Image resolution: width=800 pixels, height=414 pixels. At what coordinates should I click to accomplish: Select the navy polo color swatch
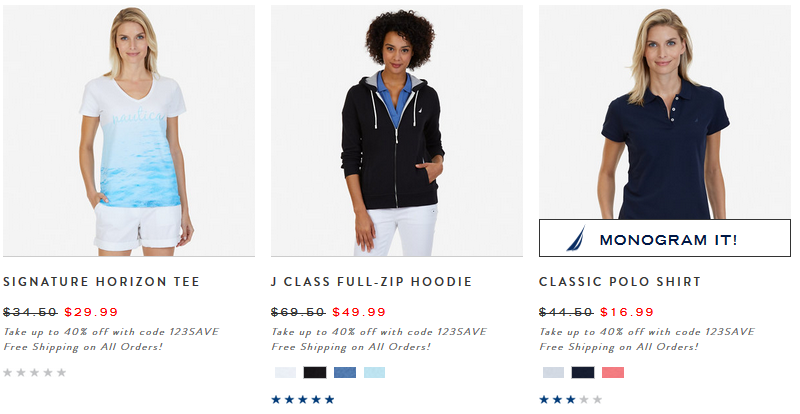pos(583,373)
